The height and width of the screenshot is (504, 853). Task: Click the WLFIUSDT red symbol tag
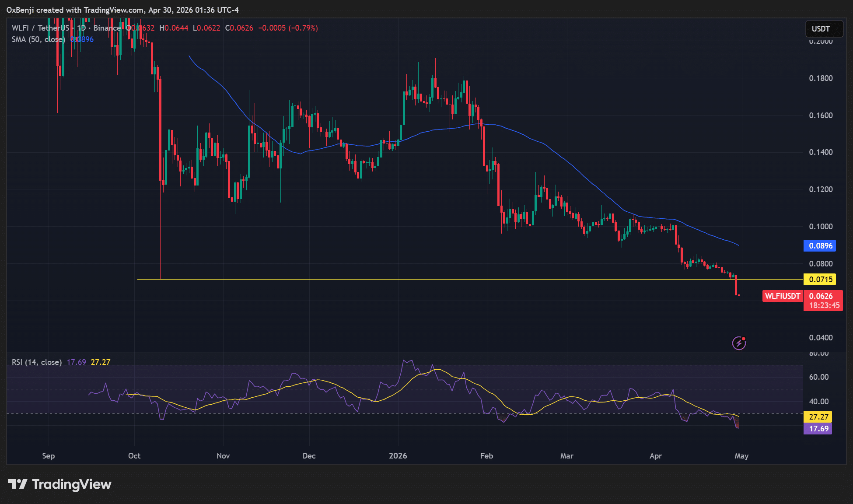click(782, 296)
